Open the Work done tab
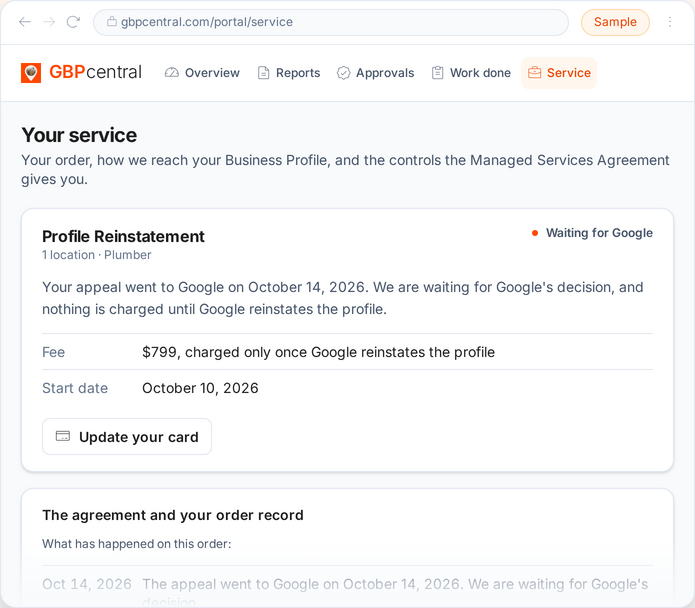The image size is (695, 608). [471, 73]
